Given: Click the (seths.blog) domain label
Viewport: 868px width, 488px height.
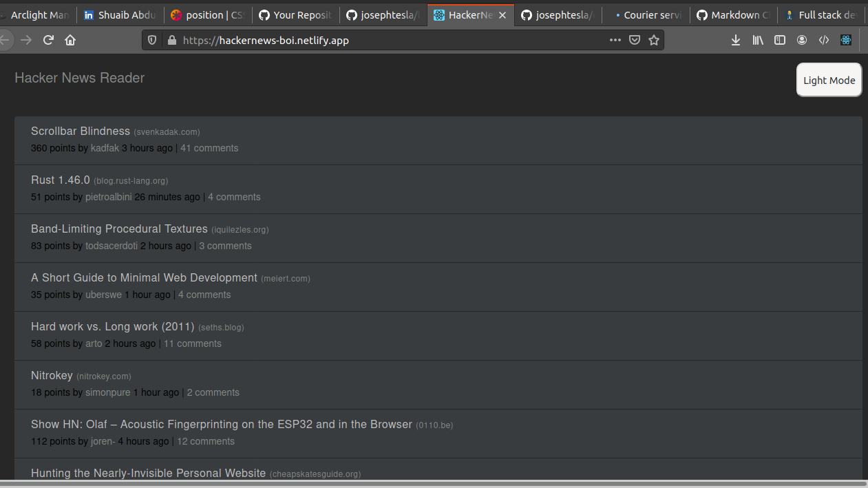Looking at the screenshot, I should (221, 327).
